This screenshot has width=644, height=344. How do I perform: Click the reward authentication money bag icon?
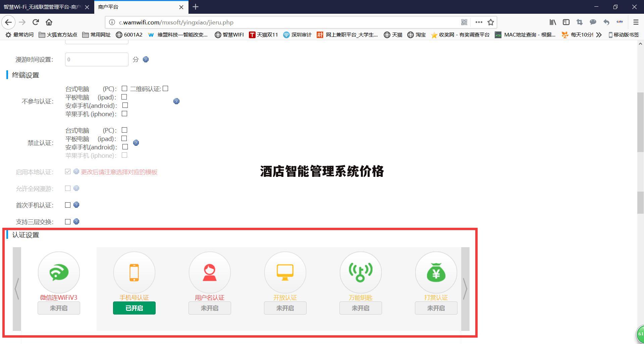436,272
